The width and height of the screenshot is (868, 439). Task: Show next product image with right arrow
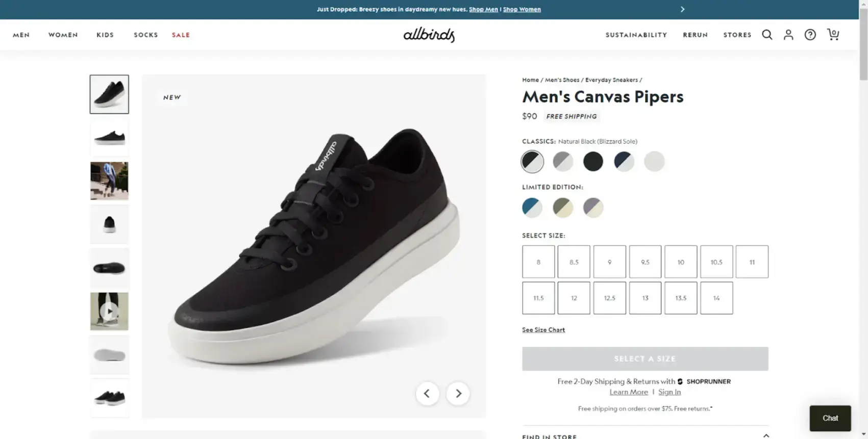coord(458,393)
